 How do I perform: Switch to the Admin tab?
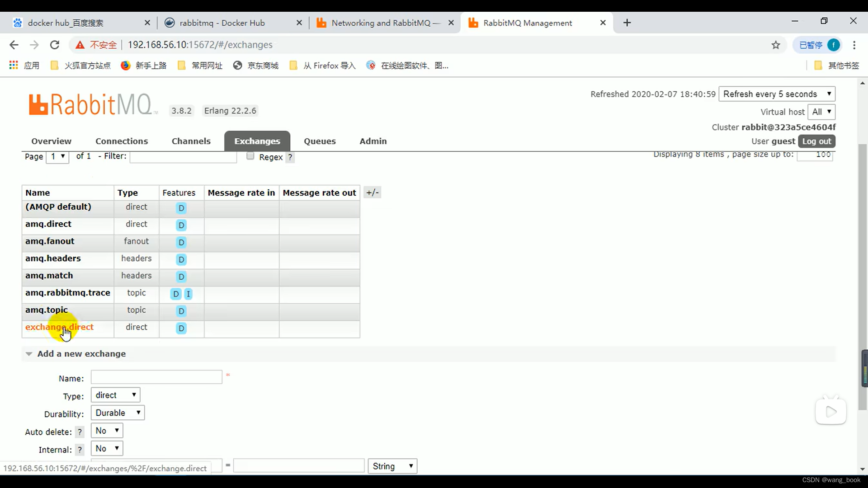[373, 141]
